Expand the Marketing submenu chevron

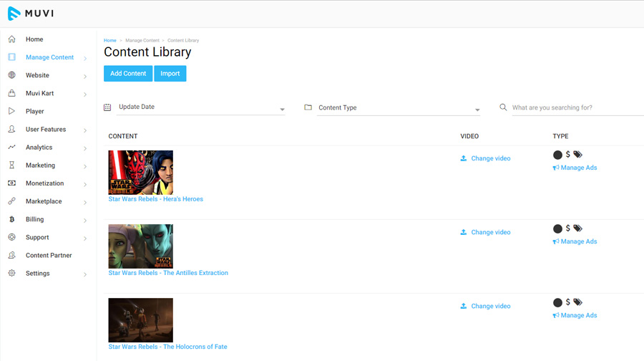(x=85, y=166)
